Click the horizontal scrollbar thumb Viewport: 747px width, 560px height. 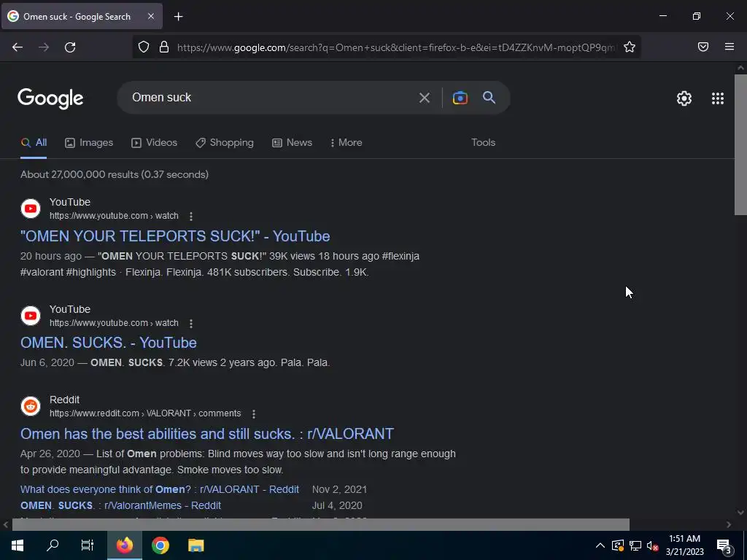pos(321,524)
